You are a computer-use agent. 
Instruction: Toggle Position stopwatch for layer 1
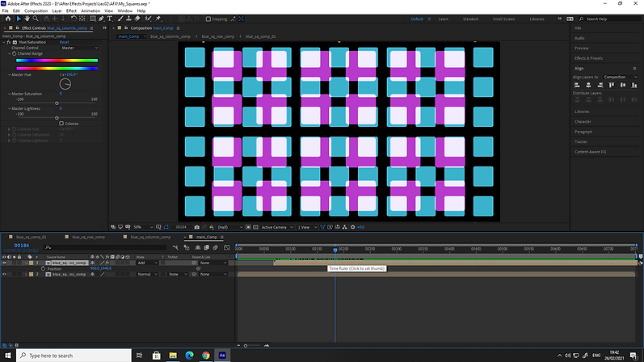click(x=43, y=268)
